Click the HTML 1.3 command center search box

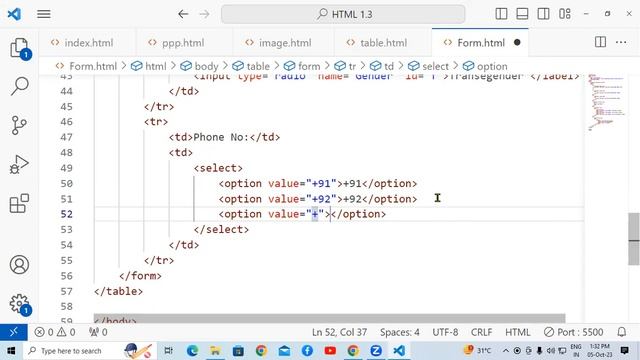343,14
